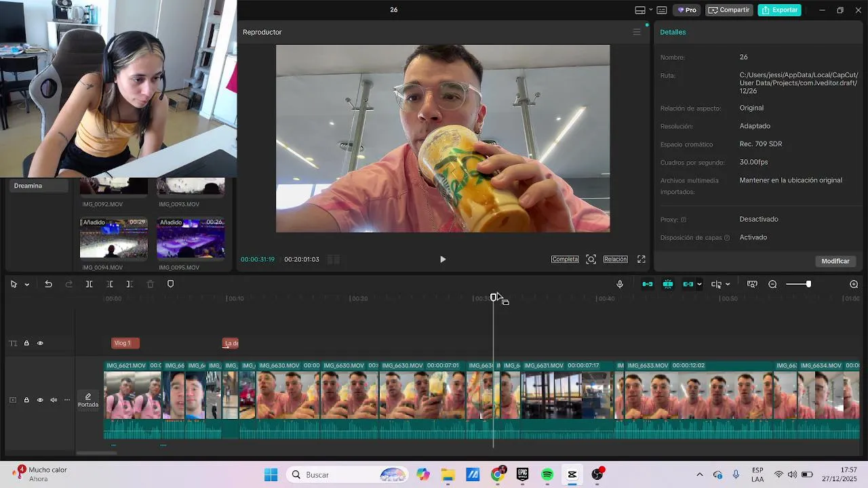Click the Completa preview button
Screen dimensions: 868x488
565,259
